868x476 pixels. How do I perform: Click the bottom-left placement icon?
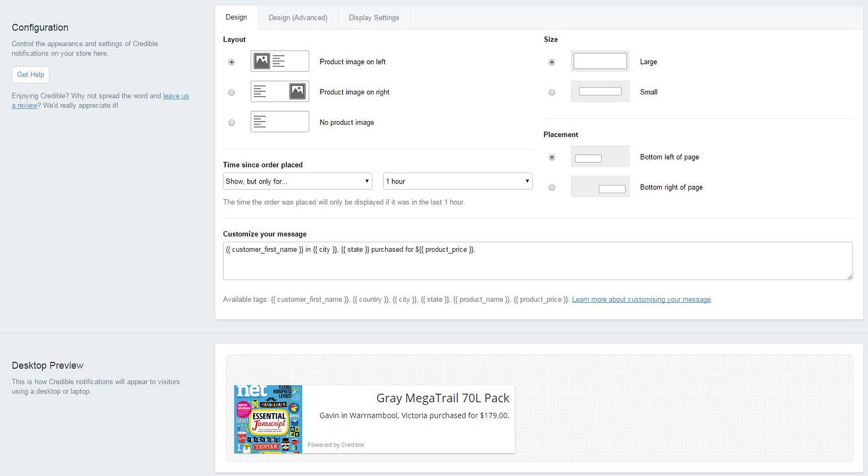[x=600, y=156]
